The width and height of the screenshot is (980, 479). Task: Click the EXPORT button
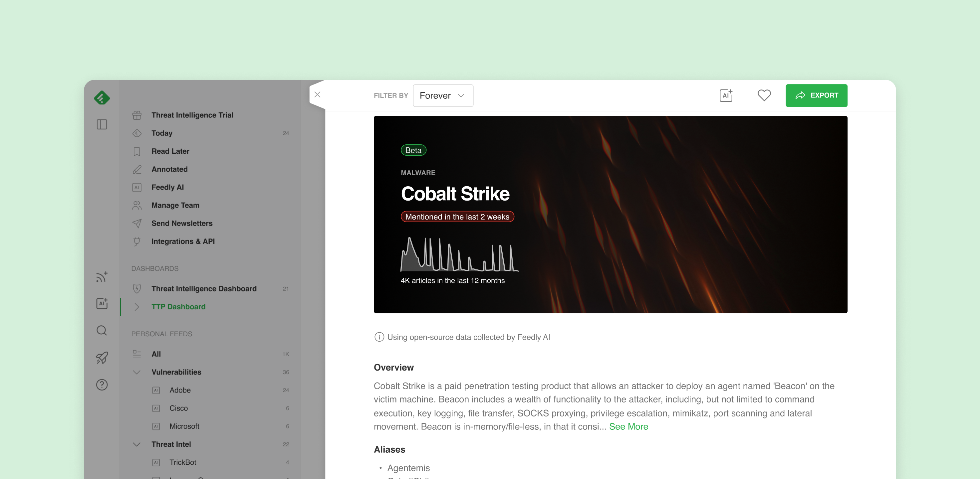(817, 95)
